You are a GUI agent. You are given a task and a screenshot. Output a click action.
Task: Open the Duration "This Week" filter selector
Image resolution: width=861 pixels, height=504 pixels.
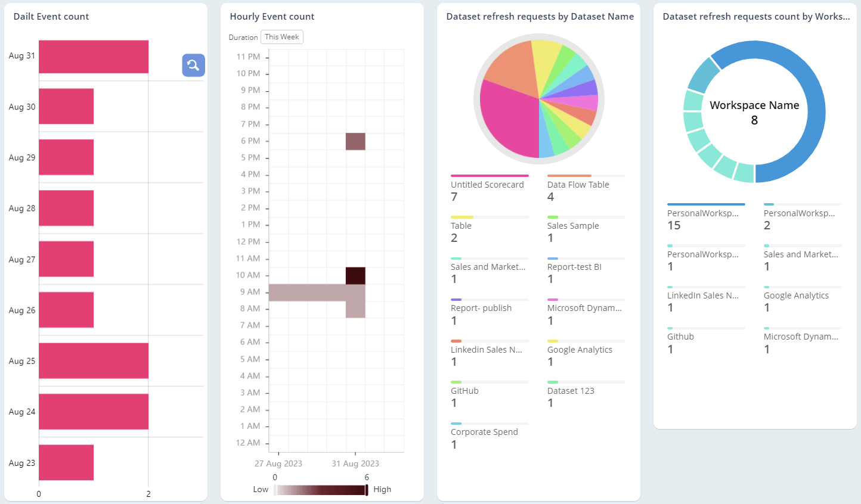click(x=281, y=36)
